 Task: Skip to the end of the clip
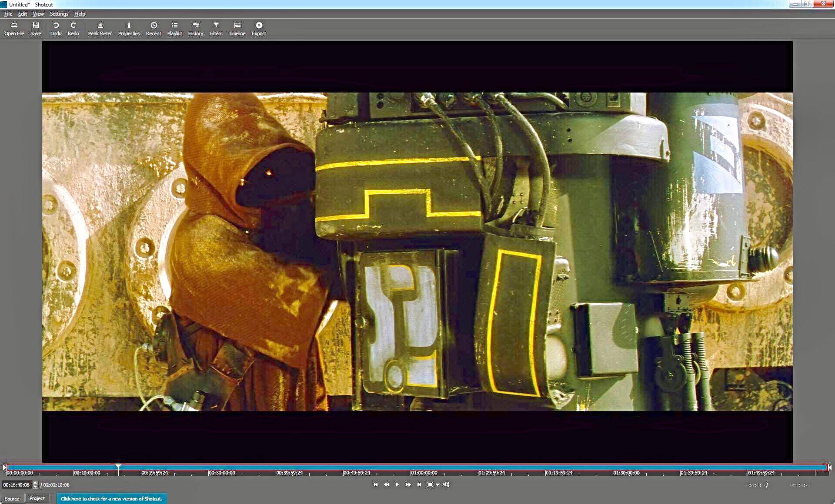(x=419, y=484)
